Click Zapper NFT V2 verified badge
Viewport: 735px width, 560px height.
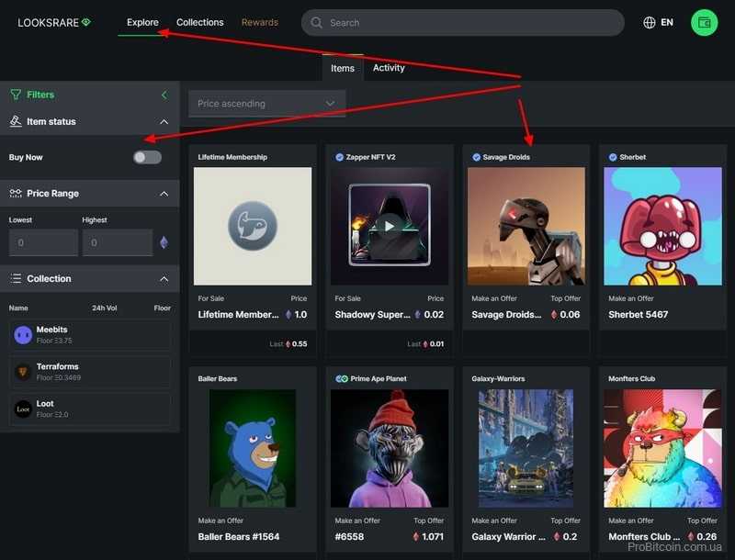click(x=339, y=157)
